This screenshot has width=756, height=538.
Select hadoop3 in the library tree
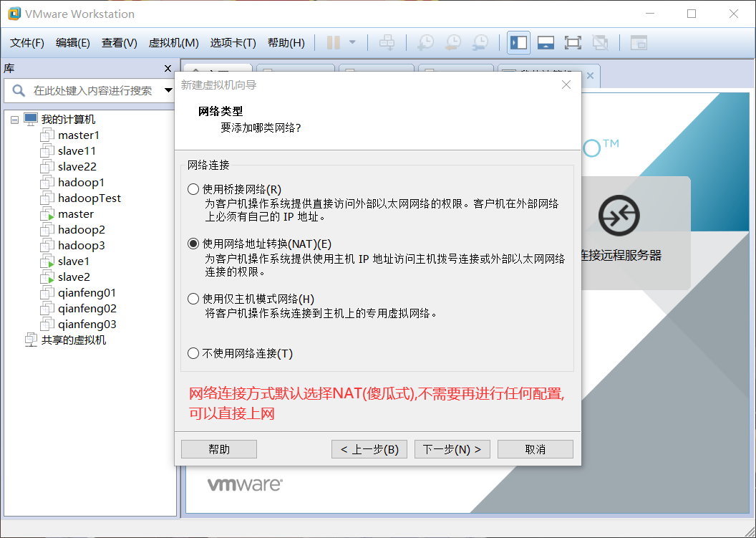point(82,246)
